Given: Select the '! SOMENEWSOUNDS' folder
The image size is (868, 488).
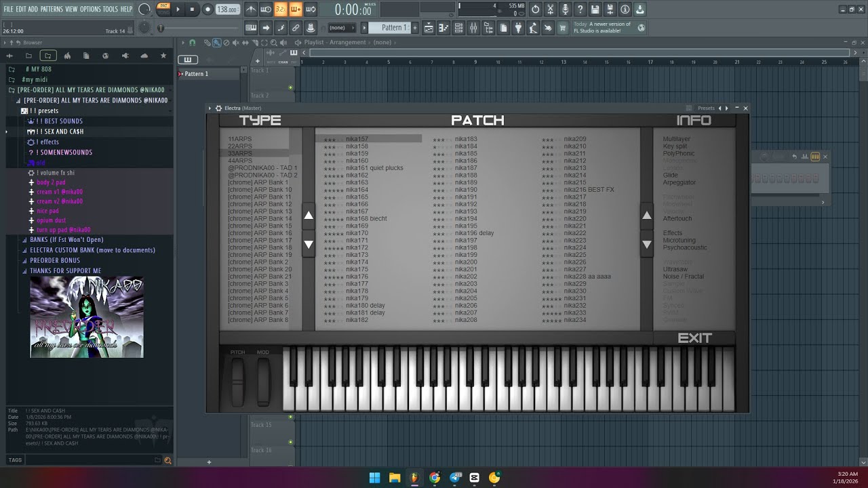Looking at the screenshot, I should [x=64, y=152].
